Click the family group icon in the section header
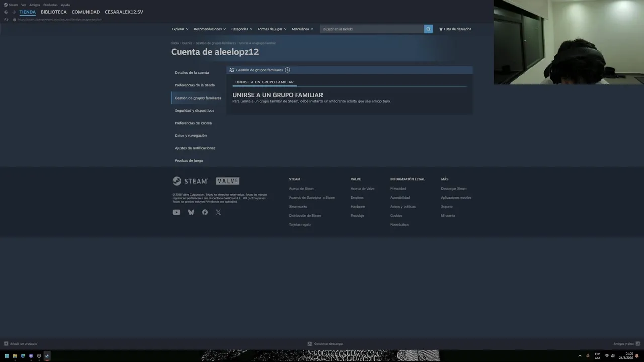The image size is (644, 362). click(x=232, y=70)
